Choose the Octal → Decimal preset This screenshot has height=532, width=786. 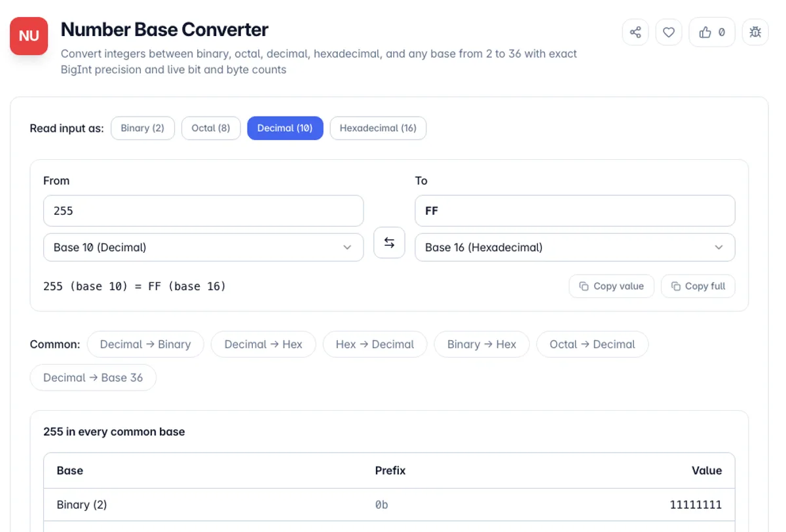click(592, 344)
